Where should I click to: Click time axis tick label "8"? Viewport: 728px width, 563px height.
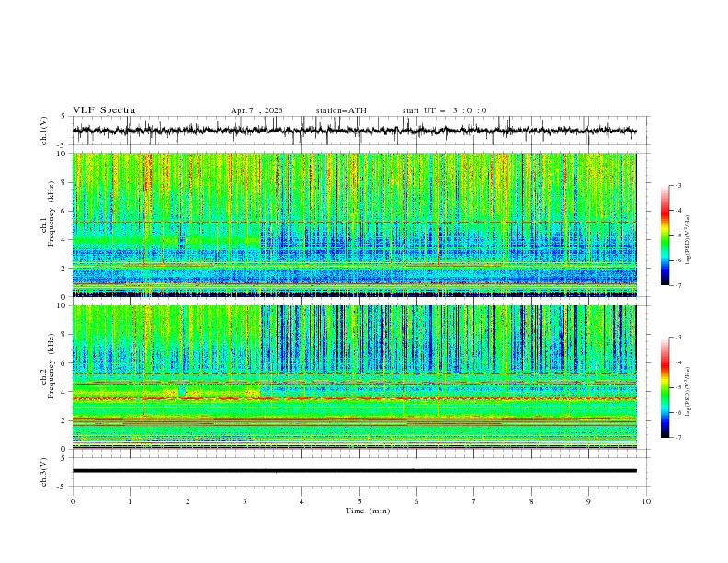coord(531,501)
